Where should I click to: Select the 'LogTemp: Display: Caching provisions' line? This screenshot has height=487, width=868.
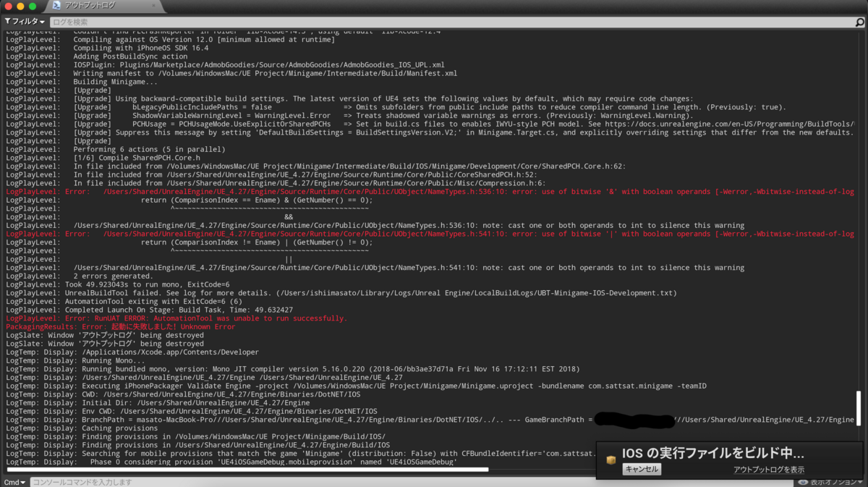click(82, 428)
